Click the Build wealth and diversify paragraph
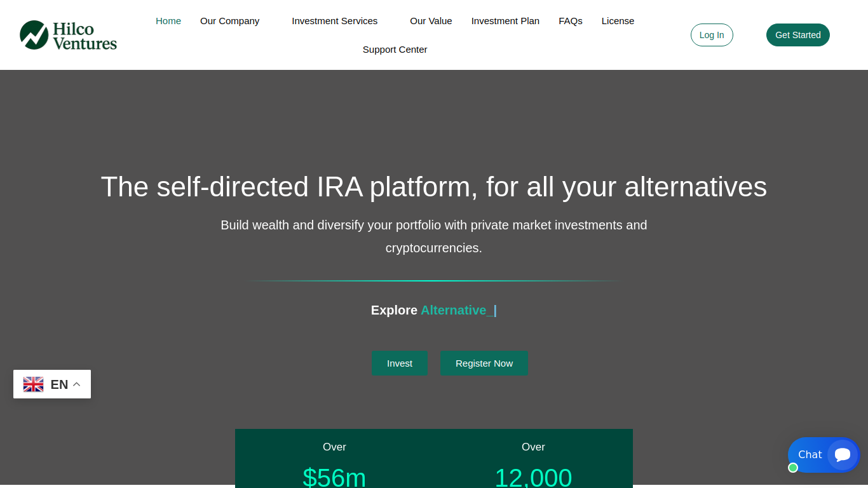Image resolution: width=868 pixels, height=488 pixels. click(434, 236)
